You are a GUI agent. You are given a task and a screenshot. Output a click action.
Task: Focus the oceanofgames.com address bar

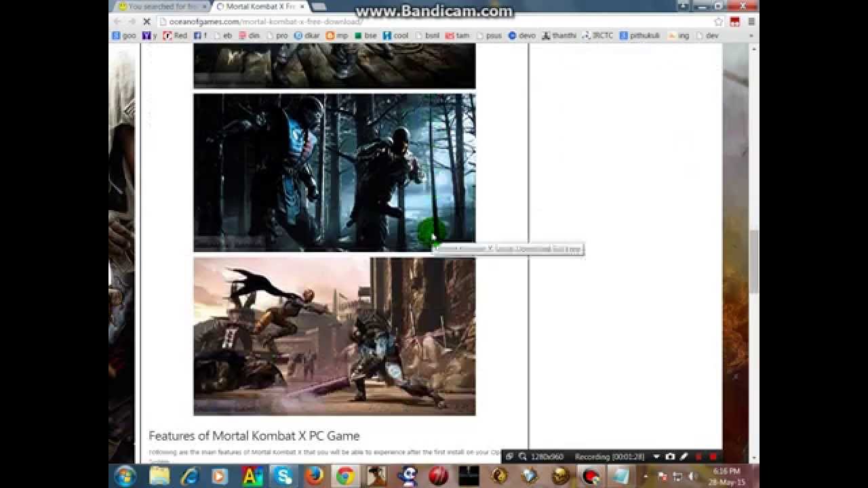point(434,22)
